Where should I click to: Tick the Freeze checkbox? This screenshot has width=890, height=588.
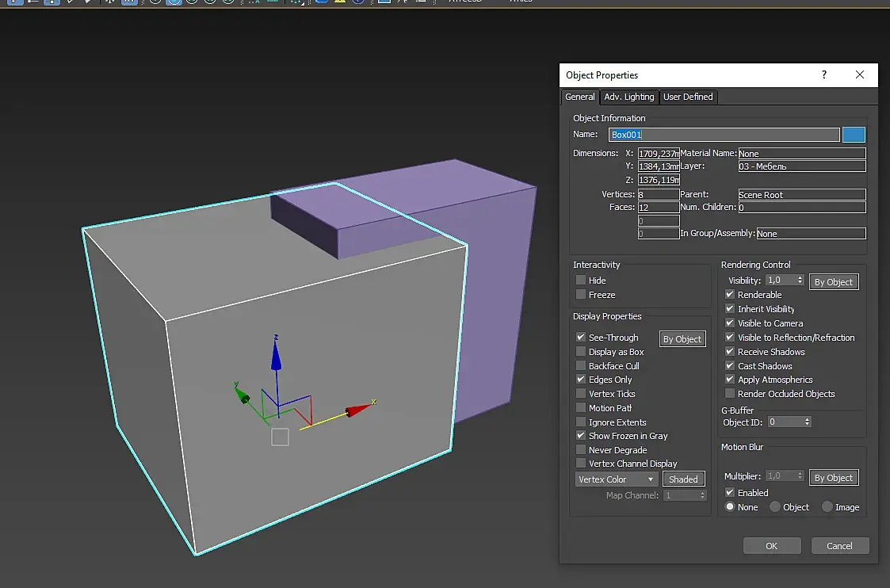pos(581,295)
